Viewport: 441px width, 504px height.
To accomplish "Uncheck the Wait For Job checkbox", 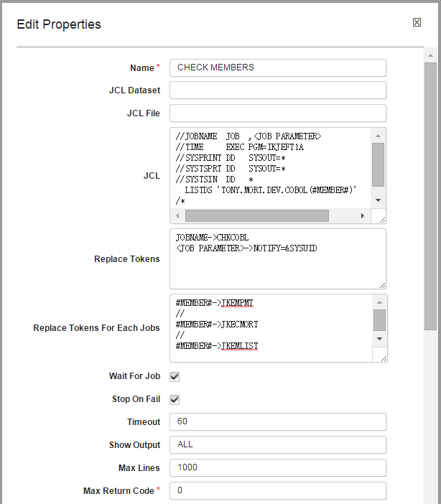I will click(x=175, y=376).
